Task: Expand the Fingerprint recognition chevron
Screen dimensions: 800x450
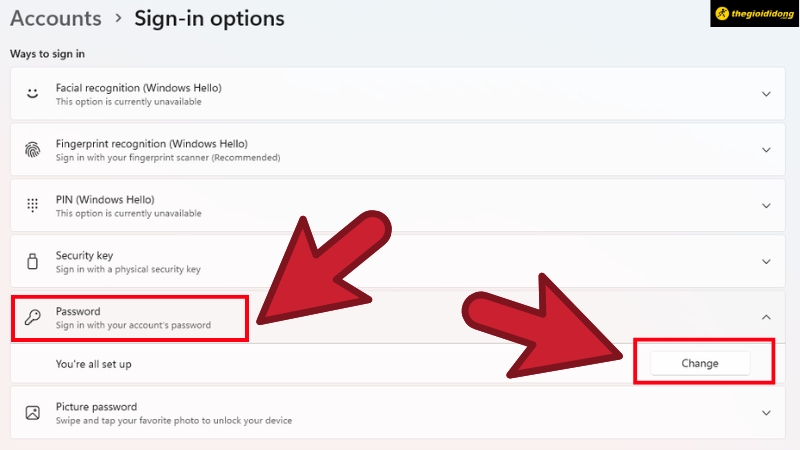Action: (x=766, y=150)
